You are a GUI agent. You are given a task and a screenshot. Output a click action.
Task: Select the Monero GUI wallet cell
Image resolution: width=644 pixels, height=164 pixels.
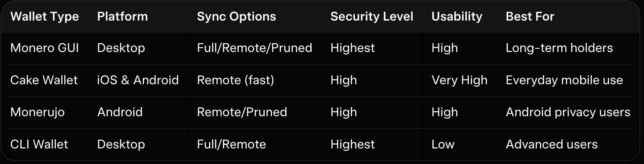(x=45, y=48)
